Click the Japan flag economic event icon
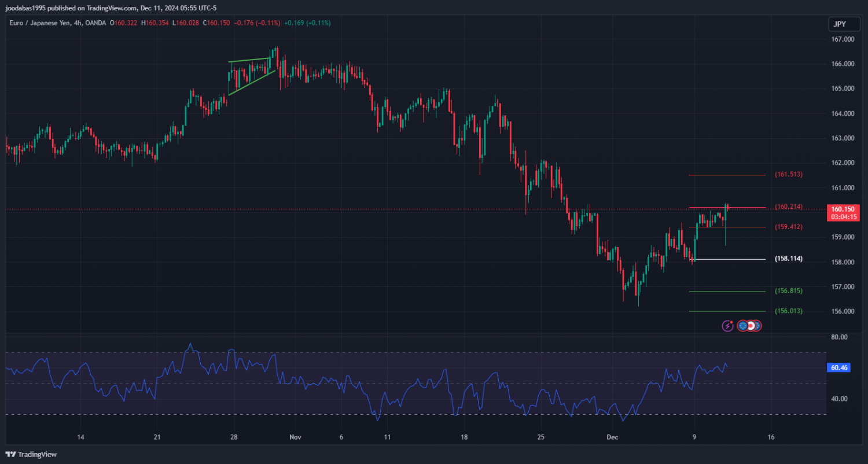 pyautogui.click(x=751, y=326)
